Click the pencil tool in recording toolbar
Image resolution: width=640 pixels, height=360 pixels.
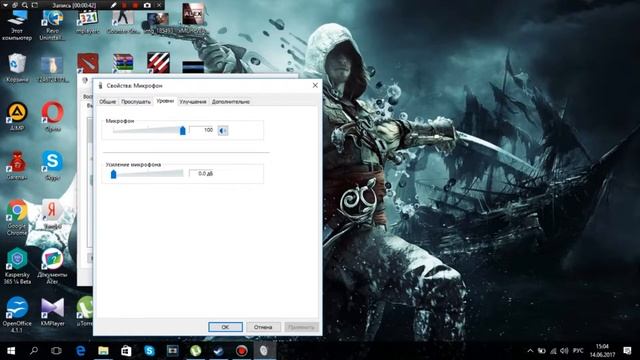[114, 5]
